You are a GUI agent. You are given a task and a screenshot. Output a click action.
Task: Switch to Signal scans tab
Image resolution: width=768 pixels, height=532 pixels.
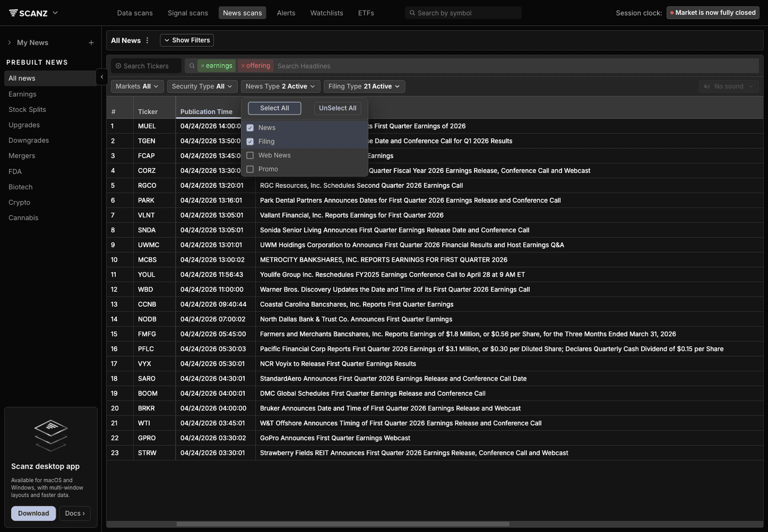[188, 13]
